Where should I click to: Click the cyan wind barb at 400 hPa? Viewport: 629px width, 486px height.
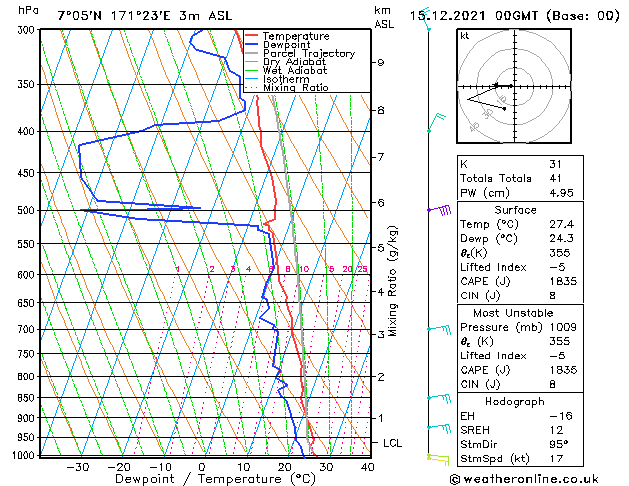point(436,123)
